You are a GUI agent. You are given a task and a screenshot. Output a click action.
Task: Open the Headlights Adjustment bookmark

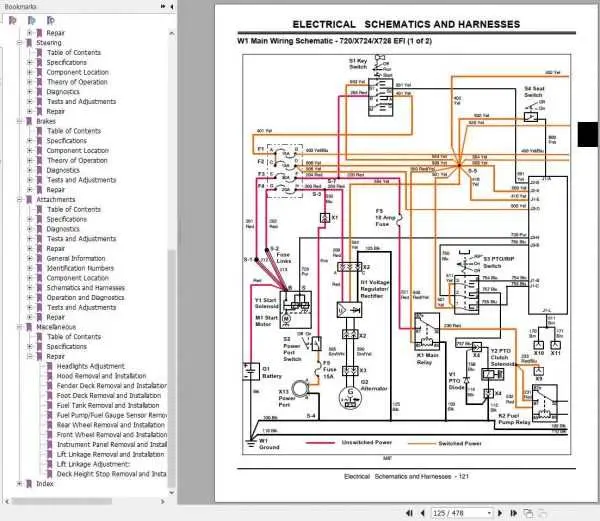tap(91, 366)
